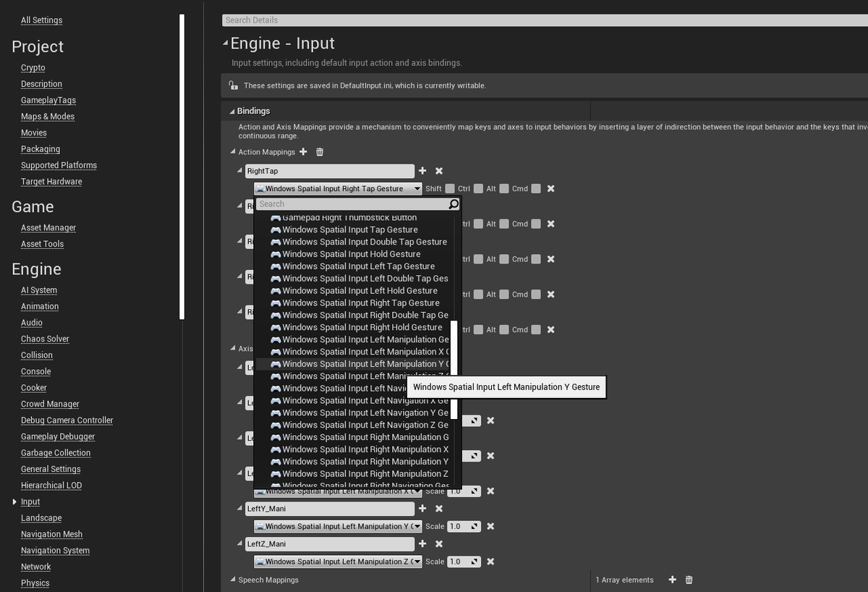Open Supported Platforms settings
The height and width of the screenshot is (592, 868).
coord(59,165)
